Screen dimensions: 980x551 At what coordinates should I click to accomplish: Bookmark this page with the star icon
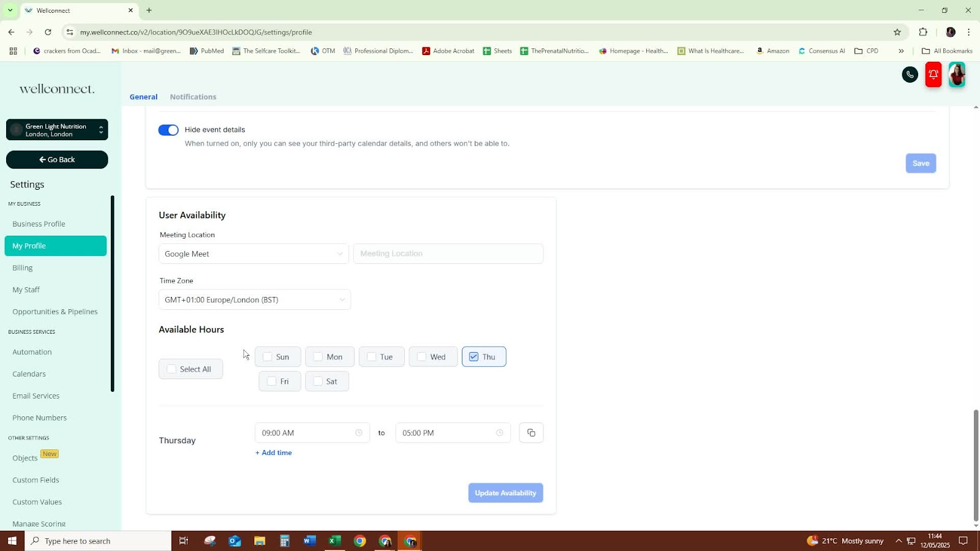click(897, 32)
